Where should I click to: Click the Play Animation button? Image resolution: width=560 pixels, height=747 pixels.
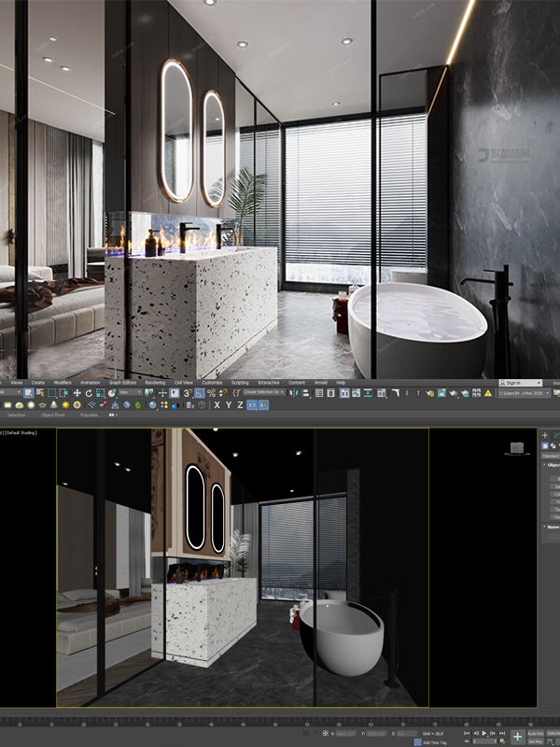click(483, 733)
